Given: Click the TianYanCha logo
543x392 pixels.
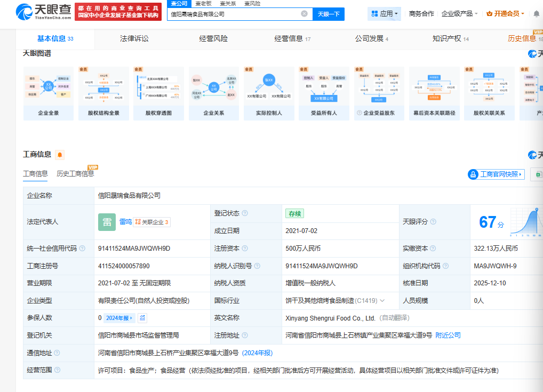Looking at the screenshot, I should coord(43,12).
